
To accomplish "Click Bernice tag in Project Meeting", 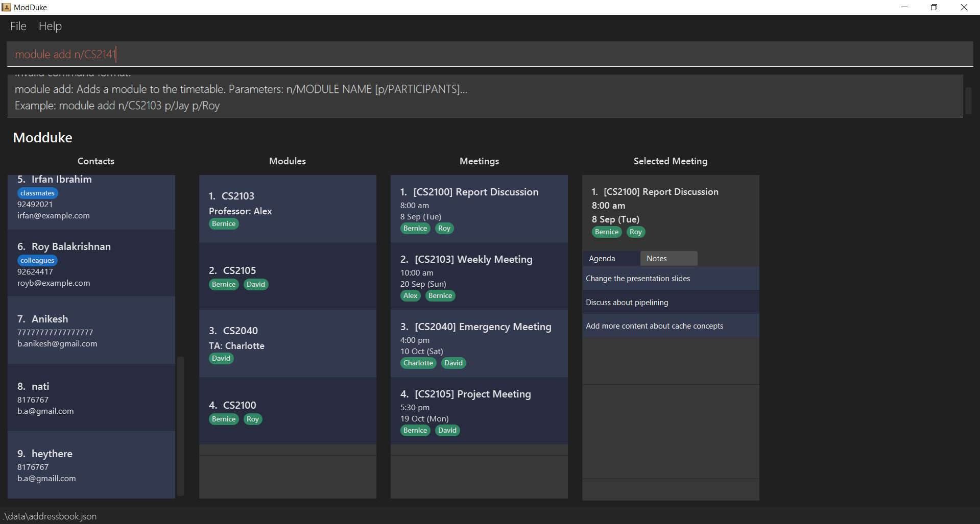I will click(415, 431).
